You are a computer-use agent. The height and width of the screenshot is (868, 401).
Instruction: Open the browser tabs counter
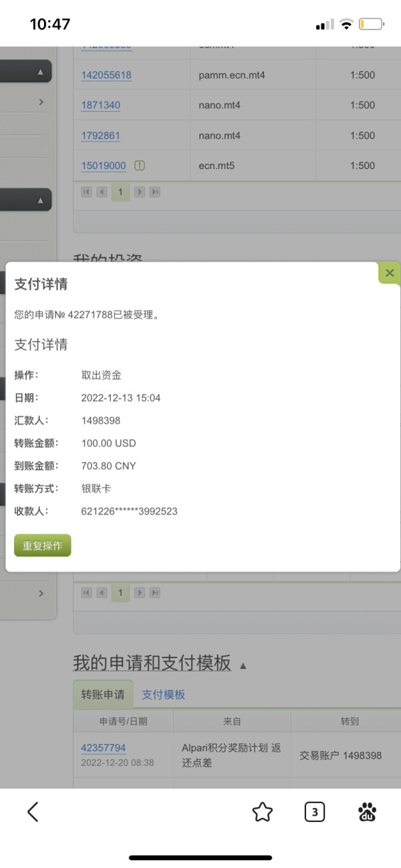[x=315, y=812]
